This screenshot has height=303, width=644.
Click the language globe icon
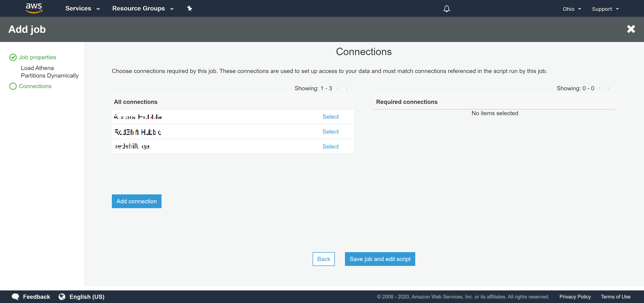[x=62, y=296]
